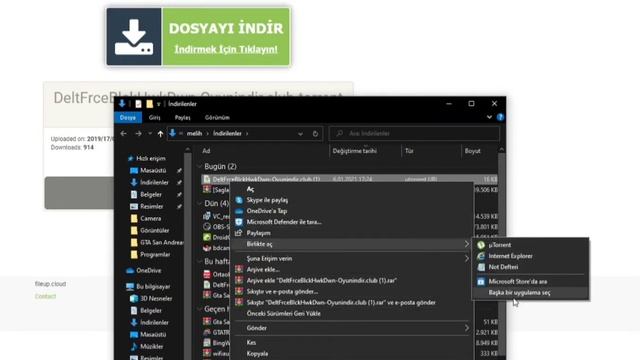Open pinned Resimler under Hızlı erişim
Viewport: 640px width, 360px height.
pos(151,207)
